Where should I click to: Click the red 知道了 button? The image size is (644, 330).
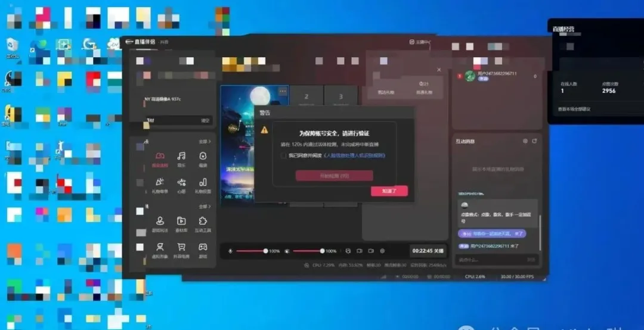389,191
